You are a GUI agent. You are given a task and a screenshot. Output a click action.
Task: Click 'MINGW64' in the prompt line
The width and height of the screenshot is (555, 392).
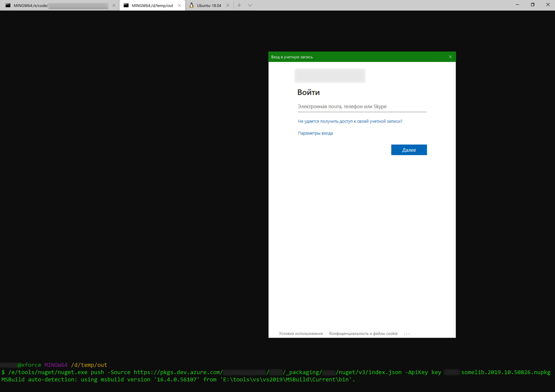pyautogui.click(x=56, y=365)
